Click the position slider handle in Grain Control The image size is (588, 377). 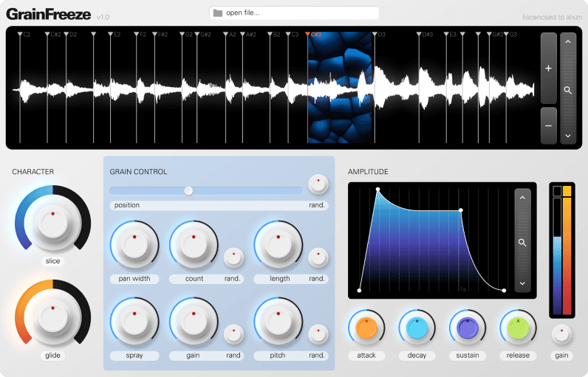tap(188, 190)
